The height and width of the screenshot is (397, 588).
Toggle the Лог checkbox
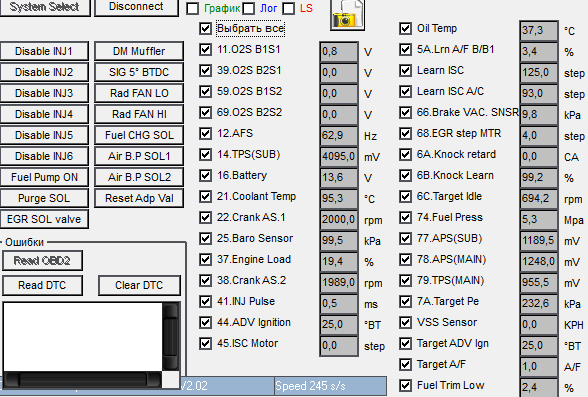248,9
